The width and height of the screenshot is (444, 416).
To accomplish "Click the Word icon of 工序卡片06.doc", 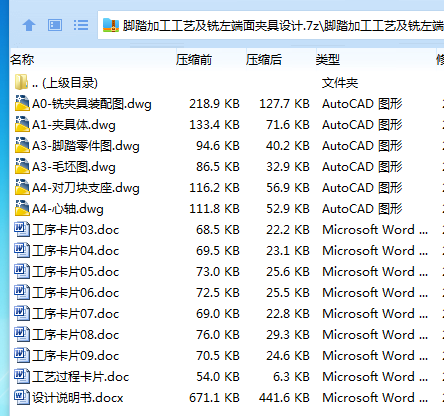I will coord(22,292).
